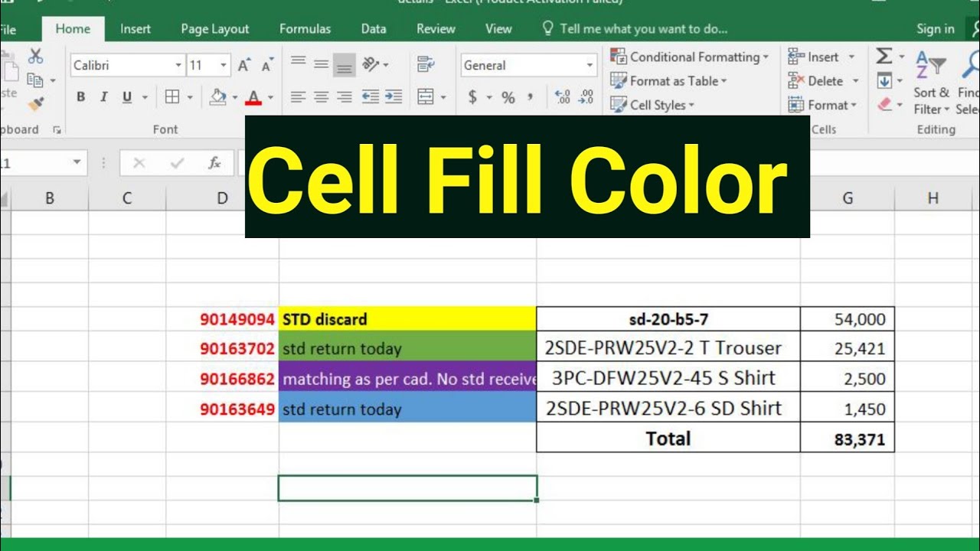Click the Sign in link
Screen dimensions: 980x551
pos(936,29)
